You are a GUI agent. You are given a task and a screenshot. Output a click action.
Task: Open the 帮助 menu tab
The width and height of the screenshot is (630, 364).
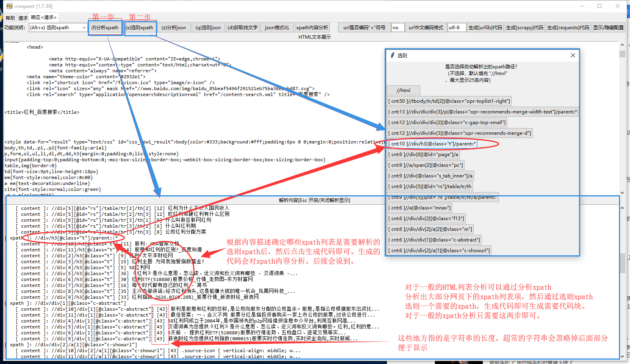(10, 18)
